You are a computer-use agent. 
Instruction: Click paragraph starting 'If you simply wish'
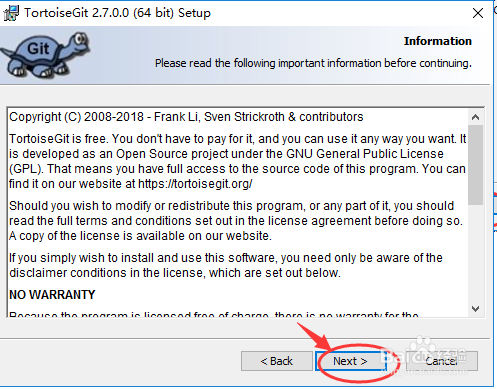coord(226,265)
